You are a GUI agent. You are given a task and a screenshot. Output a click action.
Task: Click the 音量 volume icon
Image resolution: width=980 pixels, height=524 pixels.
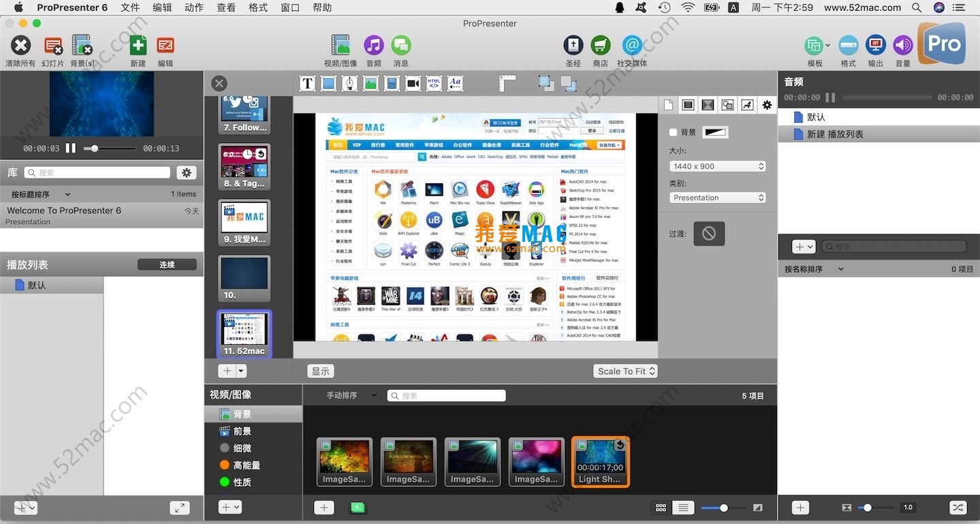[x=903, y=46]
